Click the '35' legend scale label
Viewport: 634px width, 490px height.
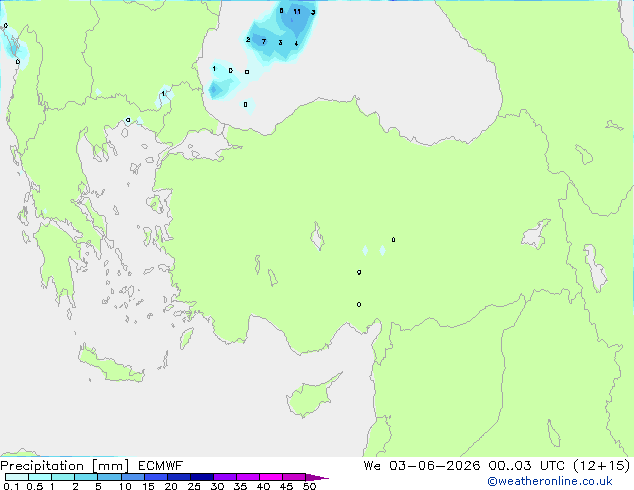pyautogui.click(x=240, y=486)
